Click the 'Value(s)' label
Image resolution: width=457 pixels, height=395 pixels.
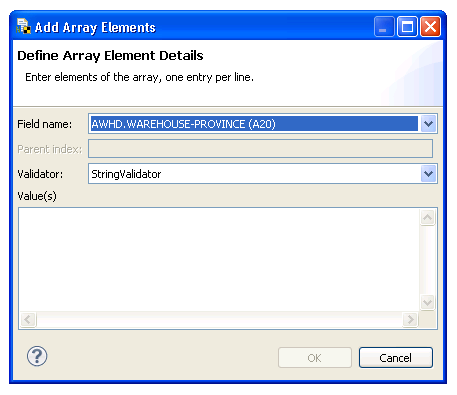[37, 196]
